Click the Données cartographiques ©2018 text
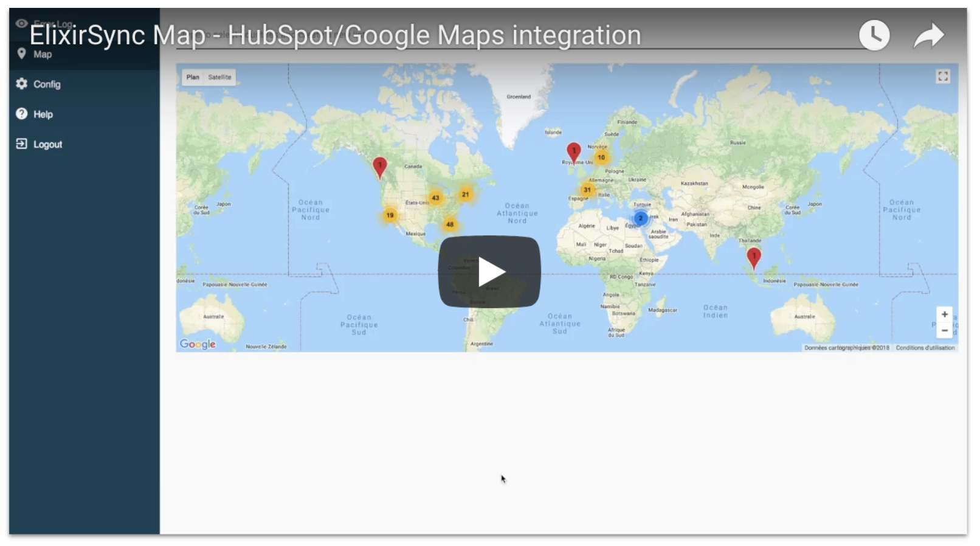Viewport: 980px width, 546px height. [x=847, y=348]
